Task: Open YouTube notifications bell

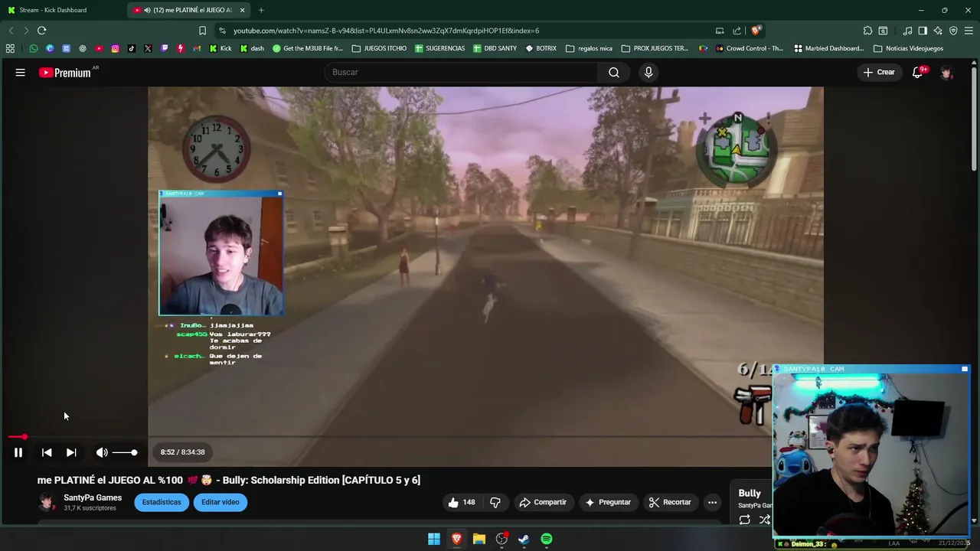Action: pos(917,72)
